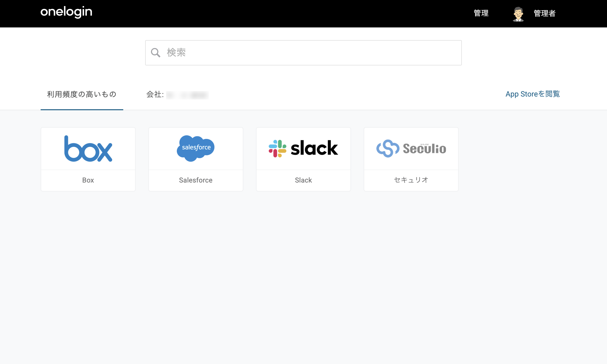The width and height of the screenshot is (607, 364).
Task: Launch the Box app logo tile
Action: pos(88,149)
